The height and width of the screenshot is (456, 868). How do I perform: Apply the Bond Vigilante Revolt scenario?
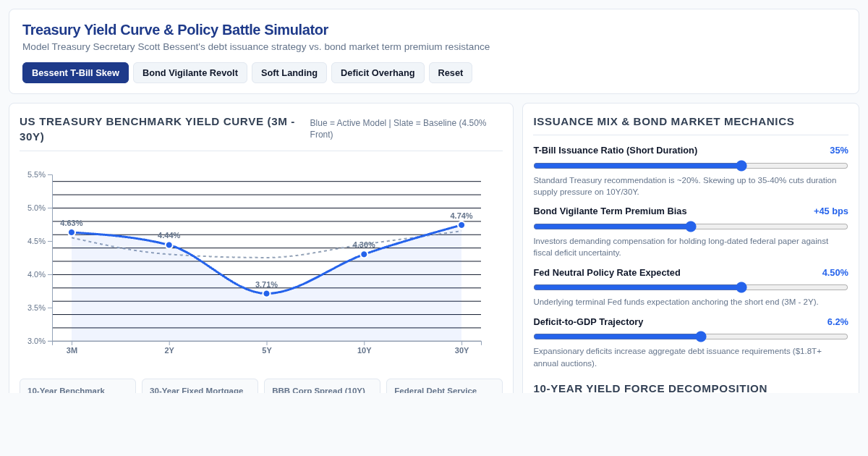click(190, 72)
